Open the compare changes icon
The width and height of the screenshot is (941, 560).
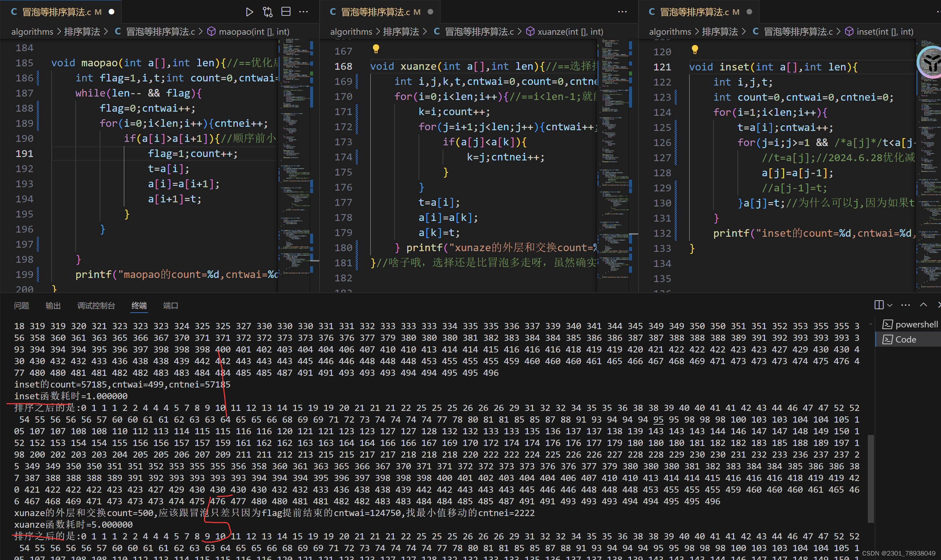(x=268, y=12)
